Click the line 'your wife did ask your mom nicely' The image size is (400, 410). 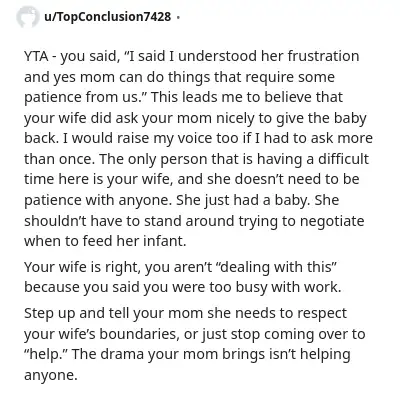click(195, 118)
